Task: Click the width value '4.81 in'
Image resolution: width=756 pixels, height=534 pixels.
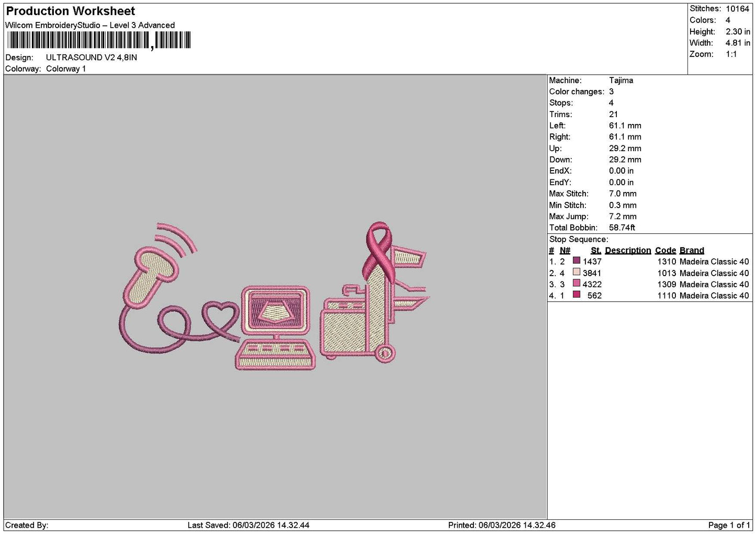Action: (738, 43)
